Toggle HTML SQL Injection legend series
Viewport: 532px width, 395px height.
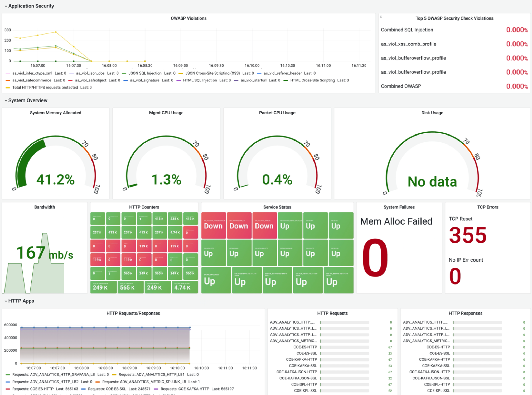[x=200, y=80]
